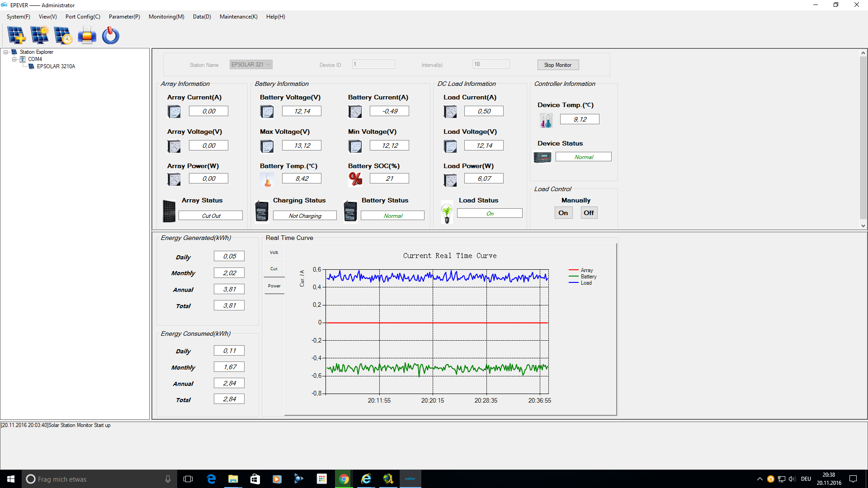Screen dimensions: 868x488
Task: Click the solar panel with clock icon
Action: pos(63,35)
